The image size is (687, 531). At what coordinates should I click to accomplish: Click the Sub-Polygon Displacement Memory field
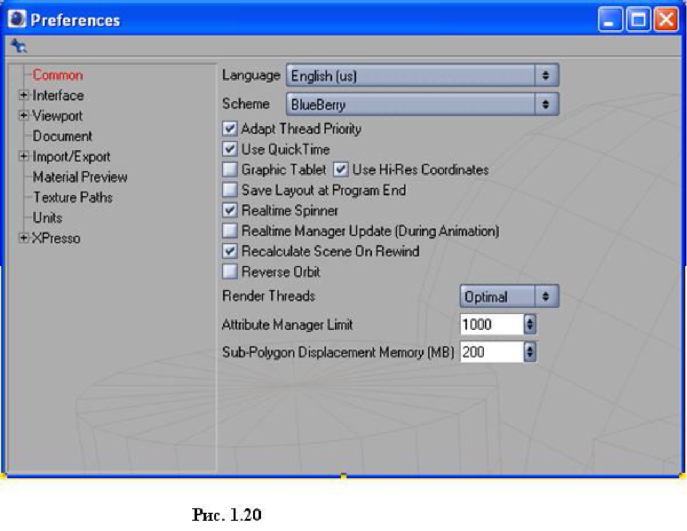coord(492,352)
